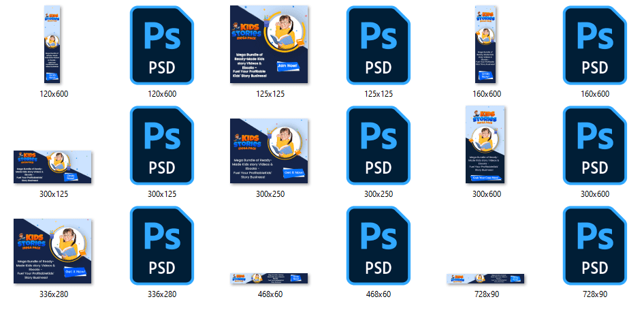Image resolution: width=644 pixels, height=325 pixels.
Task: Select the 728x90 leaderboard banner image thumbnail
Action: click(487, 277)
